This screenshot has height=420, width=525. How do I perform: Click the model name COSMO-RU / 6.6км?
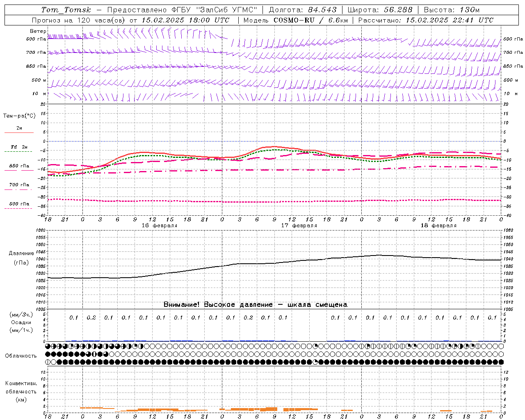click(310, 20)
